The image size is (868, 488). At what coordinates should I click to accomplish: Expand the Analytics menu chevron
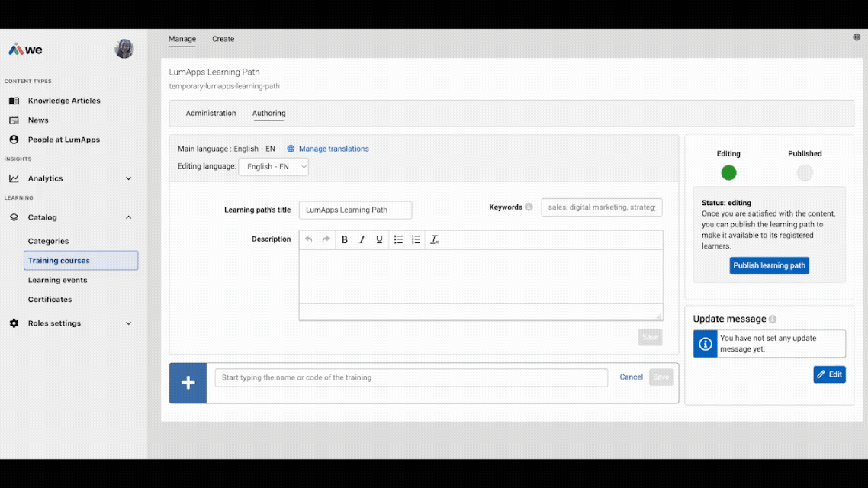(128, 178)
